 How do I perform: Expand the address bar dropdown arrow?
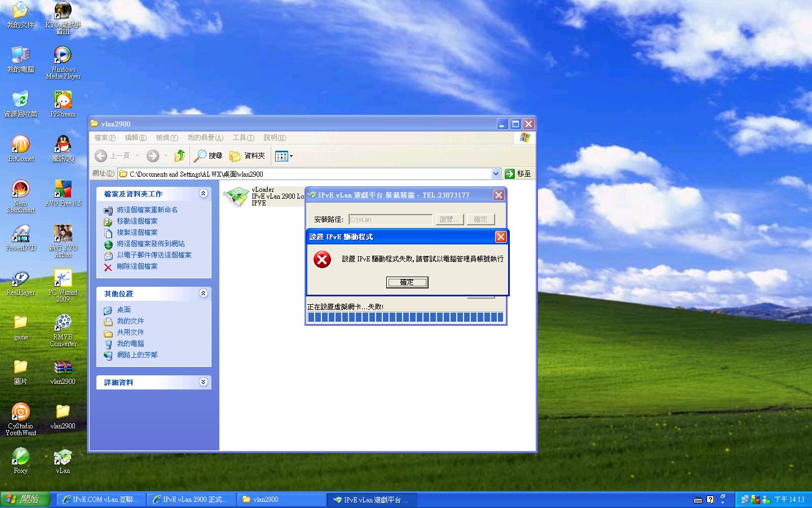(x=496, y=174)
